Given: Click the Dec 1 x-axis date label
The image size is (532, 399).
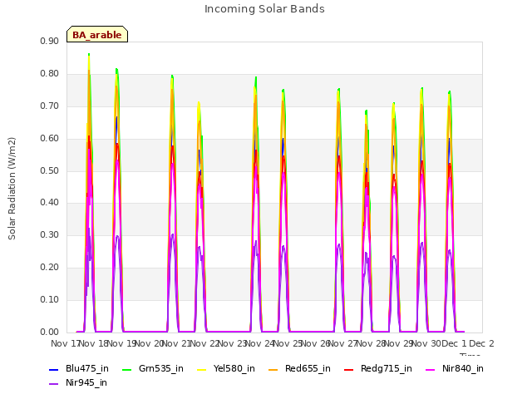Looking at the screenshot, I should 455,343.
